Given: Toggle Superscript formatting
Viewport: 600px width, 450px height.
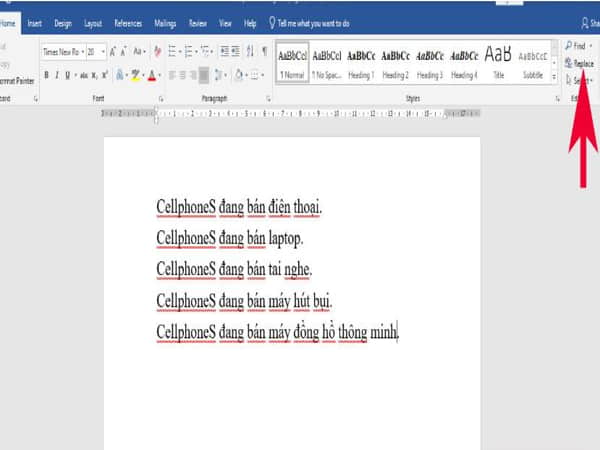Looking at the screenshot, I should pyautogui.click(x=105, y=75).
